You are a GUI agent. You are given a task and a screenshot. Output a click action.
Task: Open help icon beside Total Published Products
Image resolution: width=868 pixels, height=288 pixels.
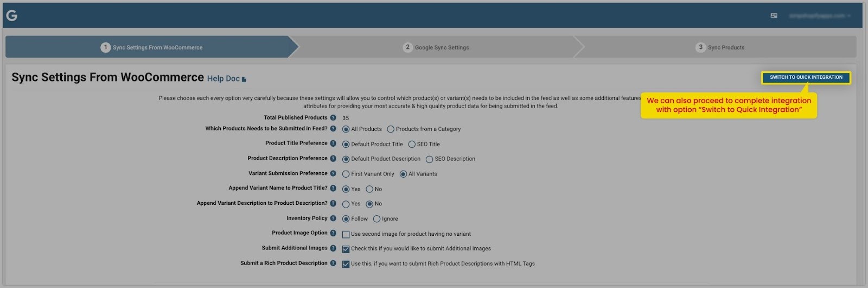point(333,118)
